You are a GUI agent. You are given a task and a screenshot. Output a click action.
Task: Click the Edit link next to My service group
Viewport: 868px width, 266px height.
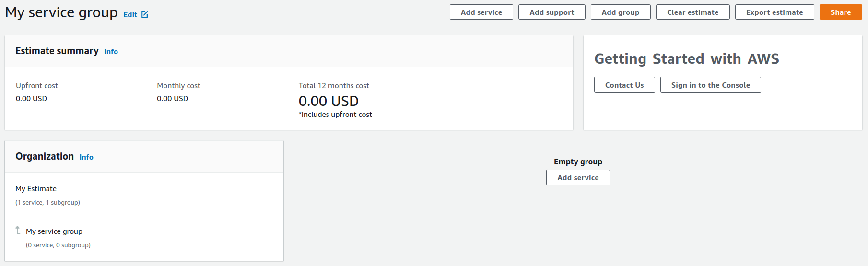(x=130, y=15)
